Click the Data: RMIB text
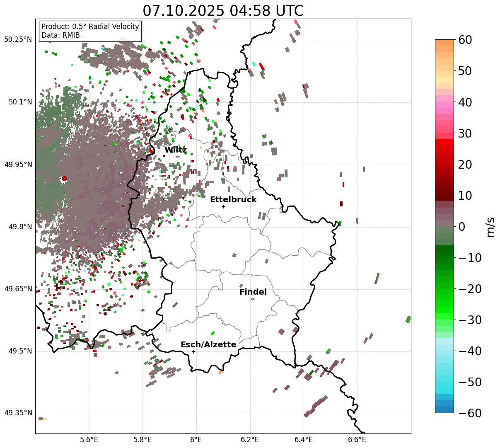The image size is (500, 448). coord(60,36)
